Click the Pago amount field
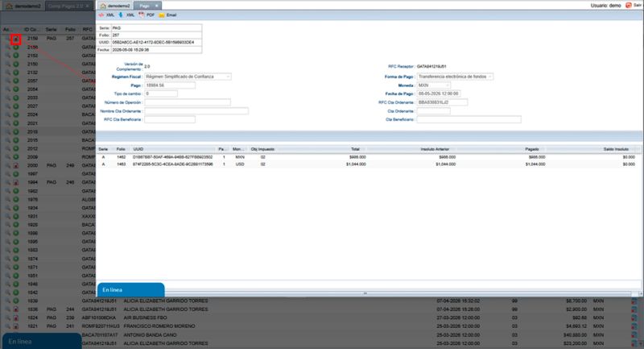Screen dimensions: 644x349 (x=170, y=85)
